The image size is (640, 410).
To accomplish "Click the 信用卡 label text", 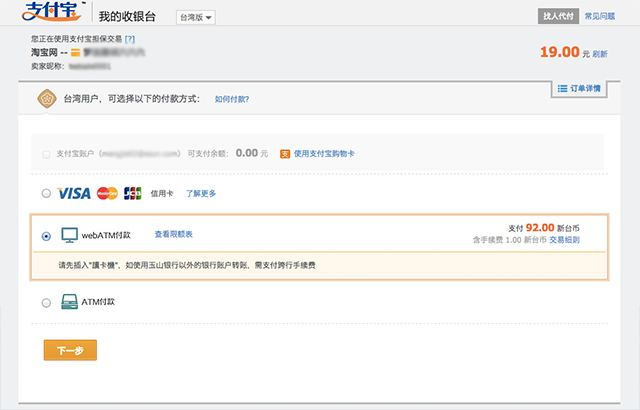I will tap(162, 193).
